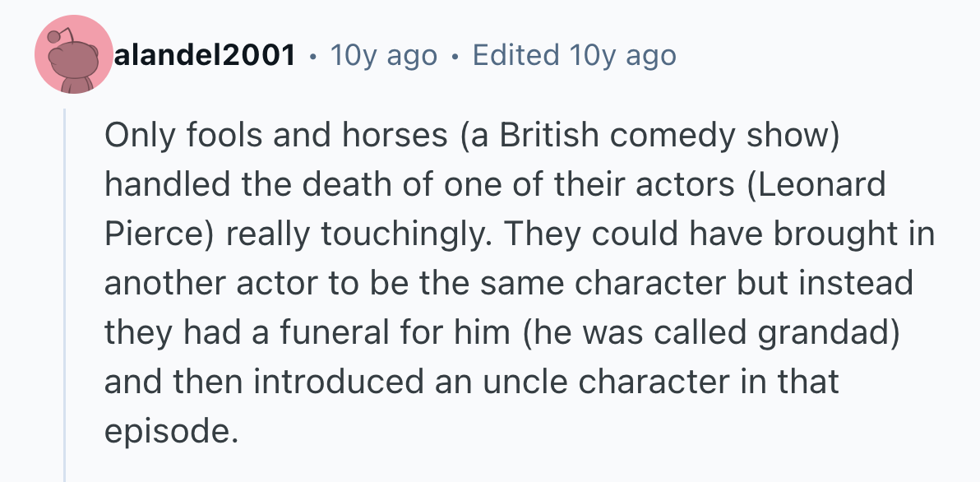Click the pink Reddit snoo avatar
Viewport: 980px width, 482px height.
point(74,54)
